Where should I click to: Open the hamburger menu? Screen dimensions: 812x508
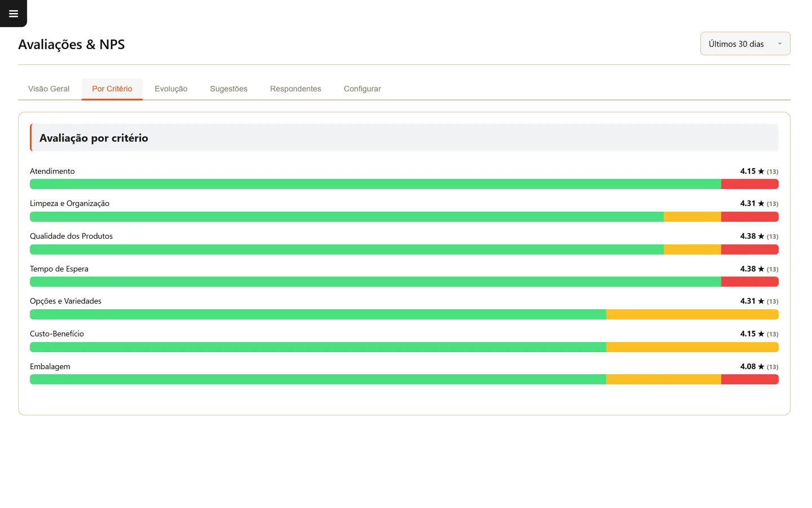click(14, 14)
